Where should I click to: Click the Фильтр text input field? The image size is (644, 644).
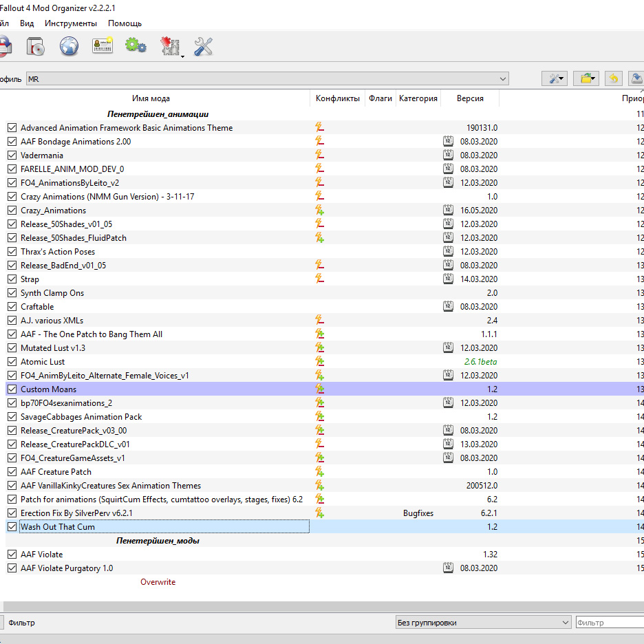(x=610, y=623)
